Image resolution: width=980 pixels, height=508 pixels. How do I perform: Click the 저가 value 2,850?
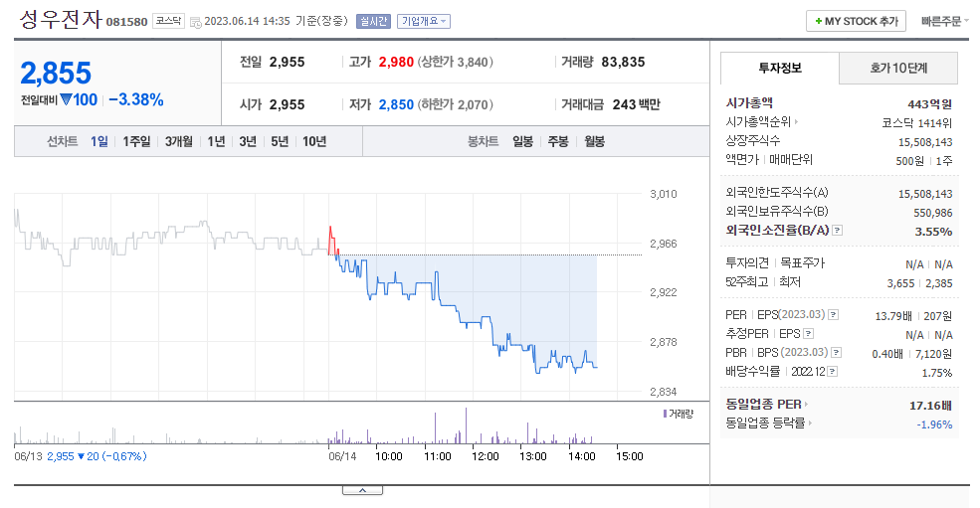[396, 104]
